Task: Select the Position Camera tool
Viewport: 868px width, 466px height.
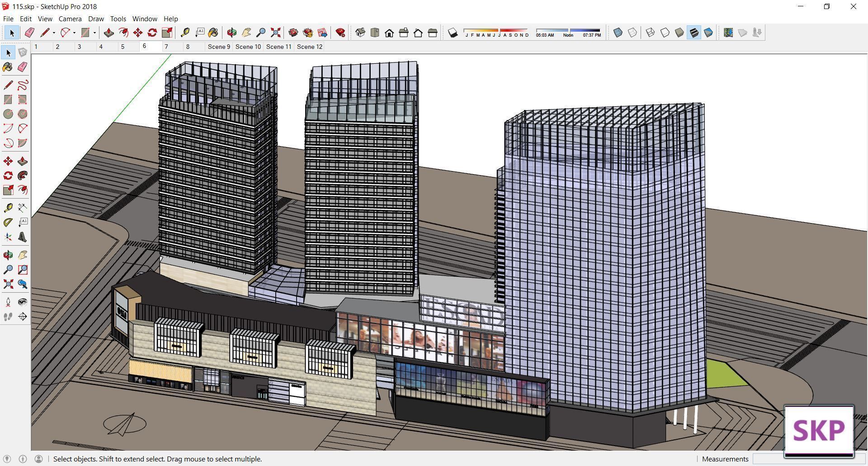Action: (x=8, y=302)
